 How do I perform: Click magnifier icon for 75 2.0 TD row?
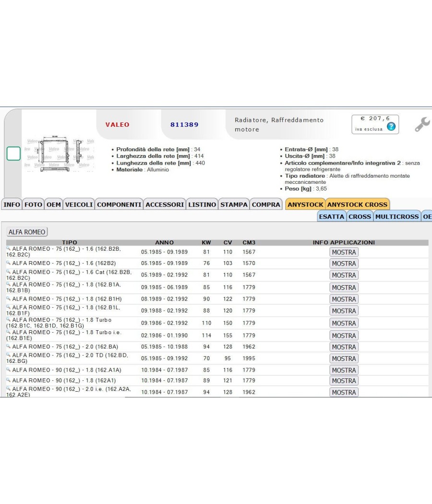8,355
